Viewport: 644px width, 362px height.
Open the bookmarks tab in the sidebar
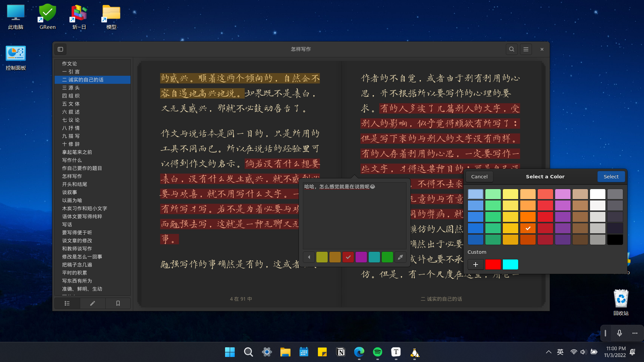coord(118,303)
